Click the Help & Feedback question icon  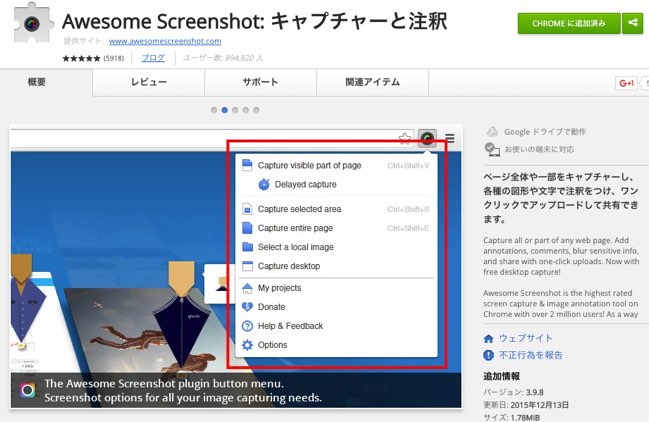pos(247,326)
